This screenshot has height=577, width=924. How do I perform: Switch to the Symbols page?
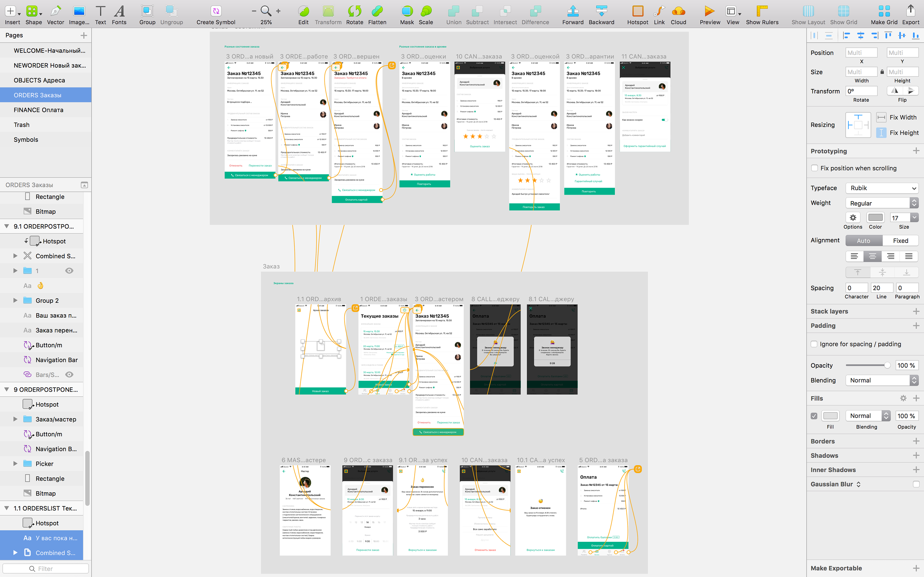click(26, 140)
